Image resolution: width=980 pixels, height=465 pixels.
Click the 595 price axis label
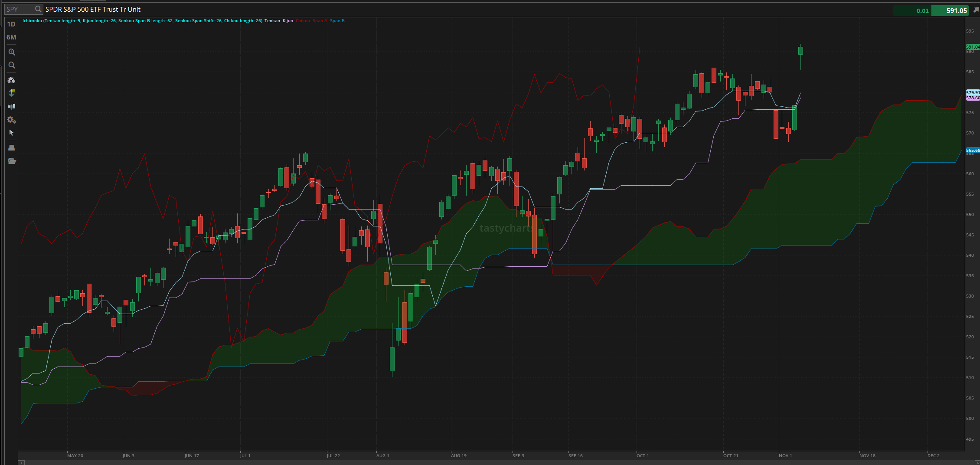tap(970, 31)
